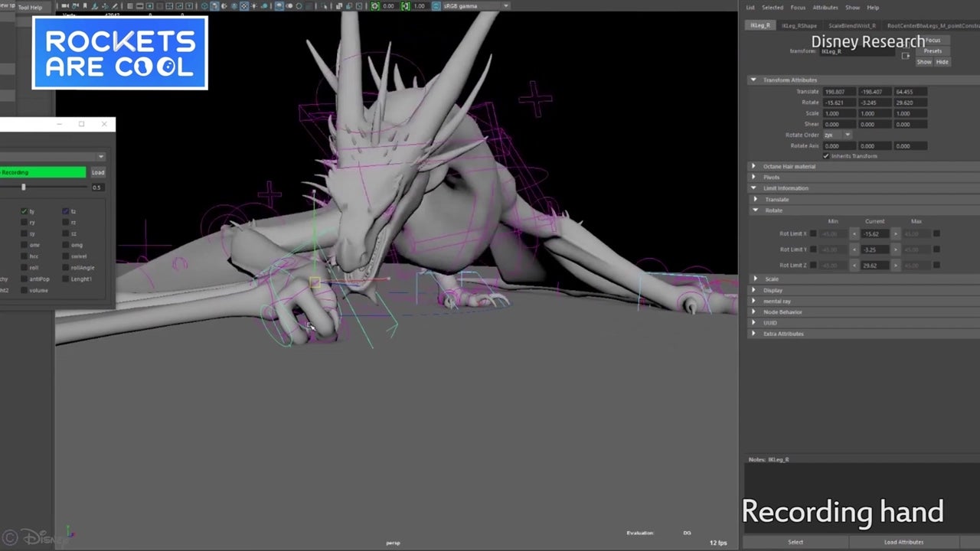Click the view transform icon before sRGB gamma
This screenshot has height=551, width=980.
pos(436,5)
